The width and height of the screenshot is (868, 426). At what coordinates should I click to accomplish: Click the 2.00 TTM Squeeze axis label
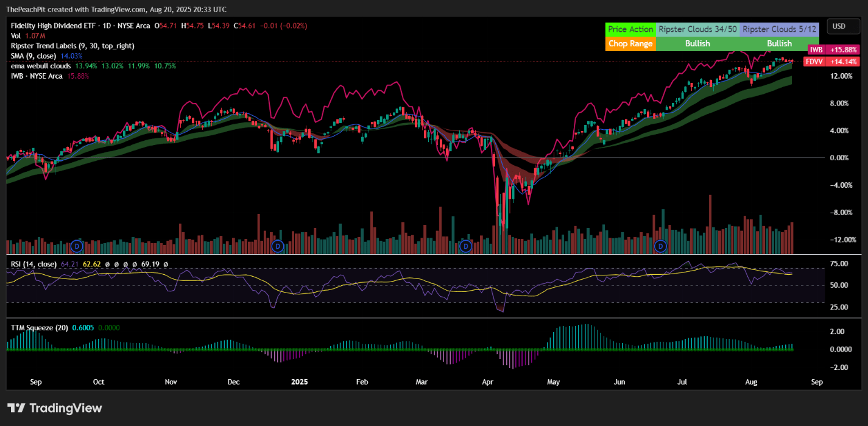point(836,332)
